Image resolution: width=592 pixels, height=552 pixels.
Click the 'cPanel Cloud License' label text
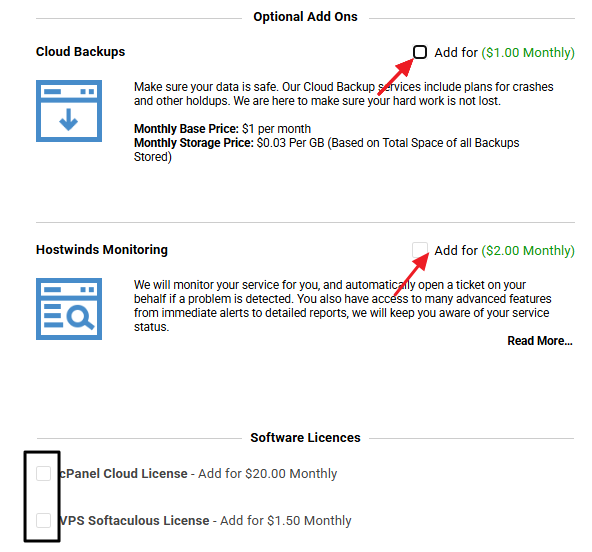(x=123, y=473)
